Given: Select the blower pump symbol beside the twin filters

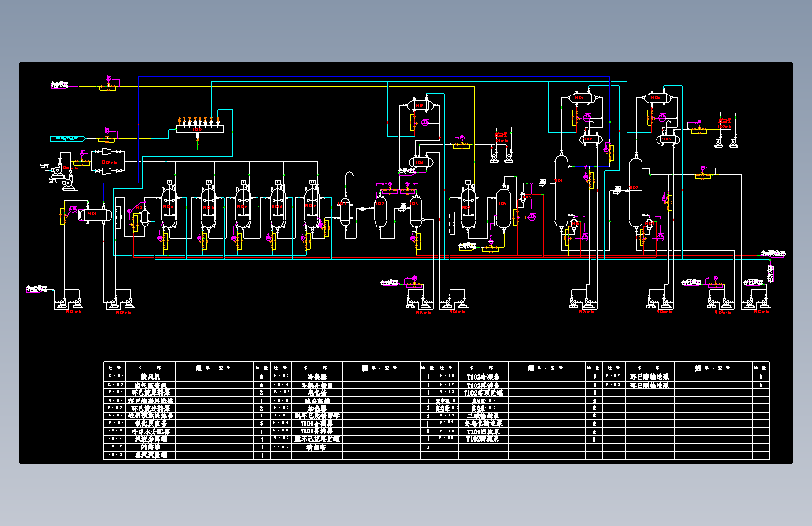Looking at the screenshot, I should click(62, 174).
